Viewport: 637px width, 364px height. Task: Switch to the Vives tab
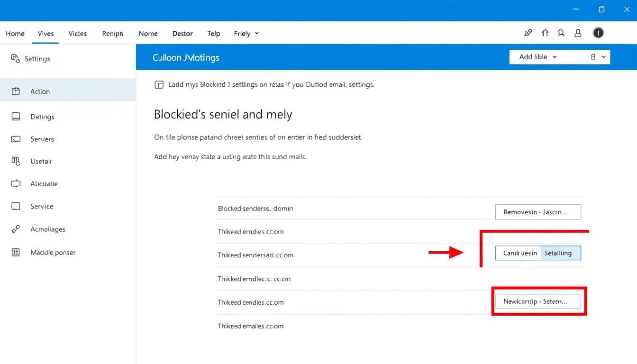(46, 34)
